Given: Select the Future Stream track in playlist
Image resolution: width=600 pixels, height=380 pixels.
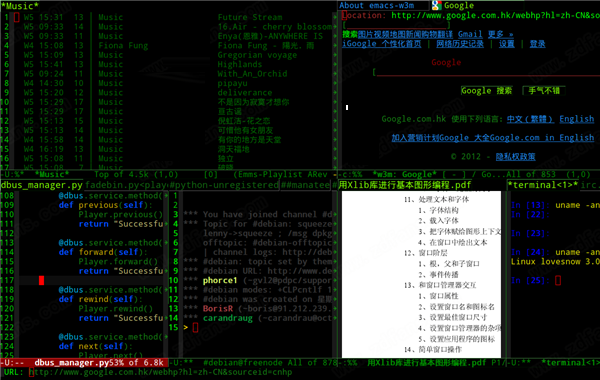Looking at the screenshot, I should 250,17.
